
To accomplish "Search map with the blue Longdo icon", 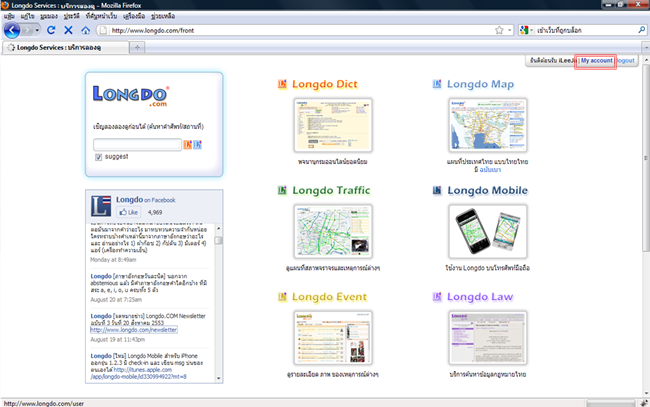I will [198, 144].
